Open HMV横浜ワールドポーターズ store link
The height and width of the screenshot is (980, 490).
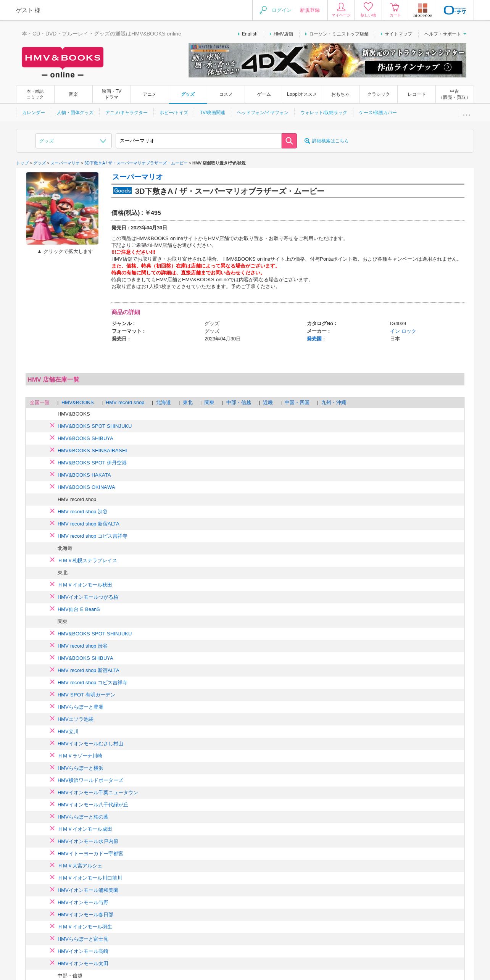pos(90,780)
